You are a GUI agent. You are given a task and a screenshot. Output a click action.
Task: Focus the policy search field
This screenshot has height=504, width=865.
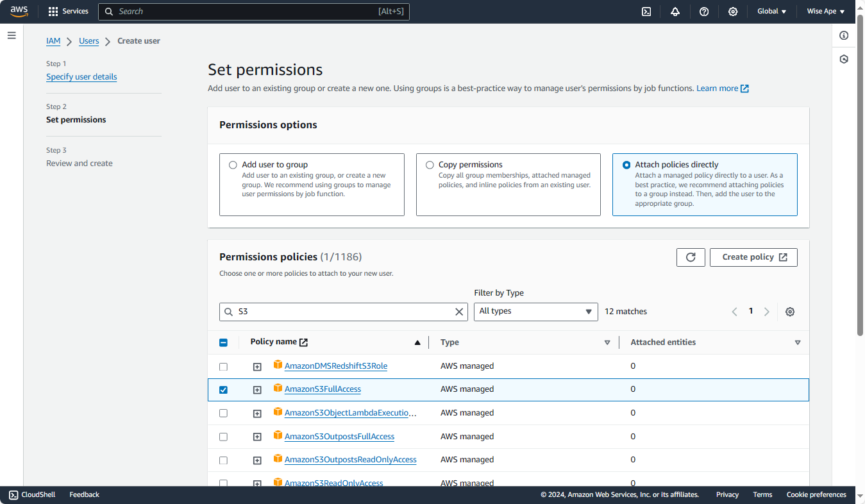pyautogui.click(x=344, y=312)
